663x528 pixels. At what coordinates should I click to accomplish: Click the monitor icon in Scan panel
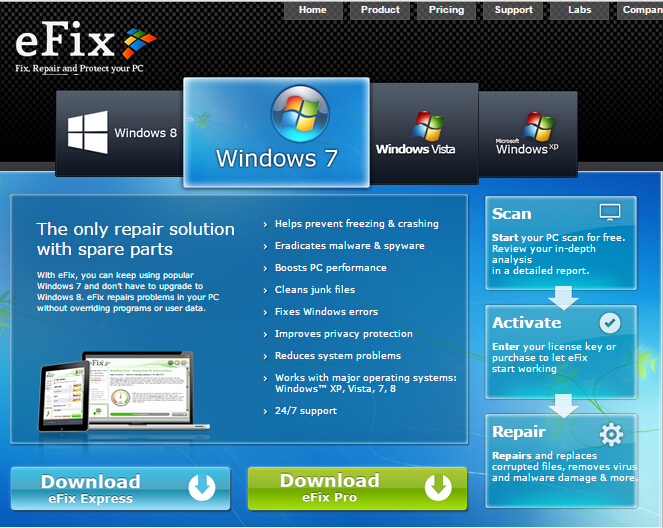[x=610, y=212]
